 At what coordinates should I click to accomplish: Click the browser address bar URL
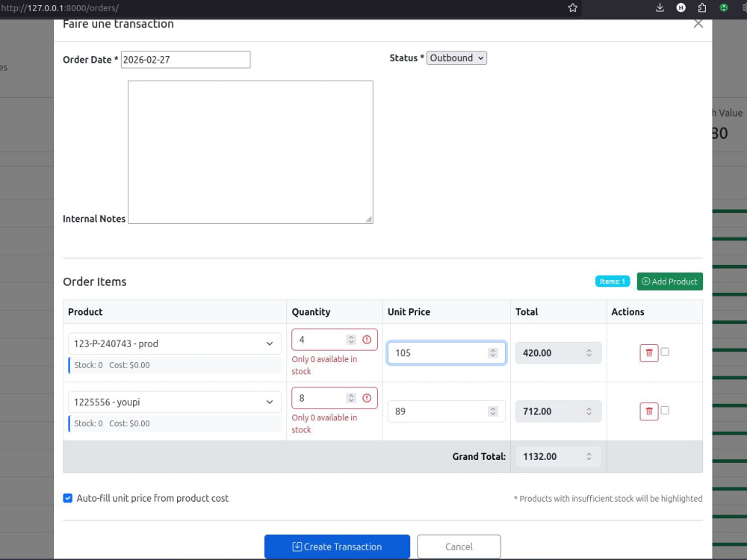coord(60,8)
